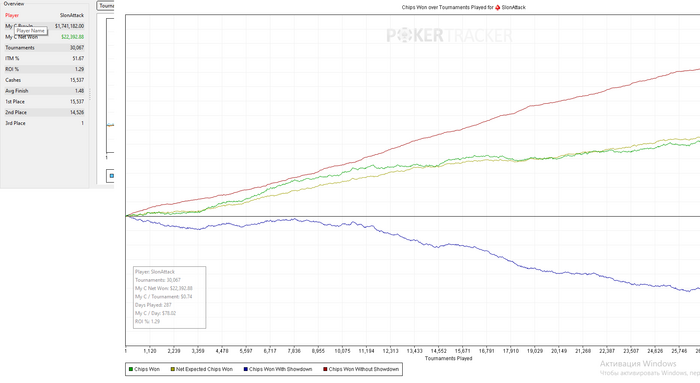Click Days Played: 287 in the info box

click(153, 305)
